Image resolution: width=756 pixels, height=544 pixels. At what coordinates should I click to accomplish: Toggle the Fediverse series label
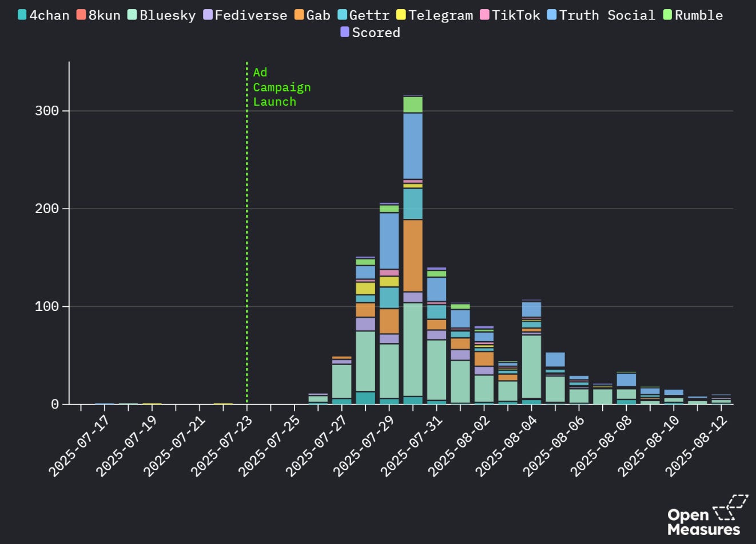251,15
